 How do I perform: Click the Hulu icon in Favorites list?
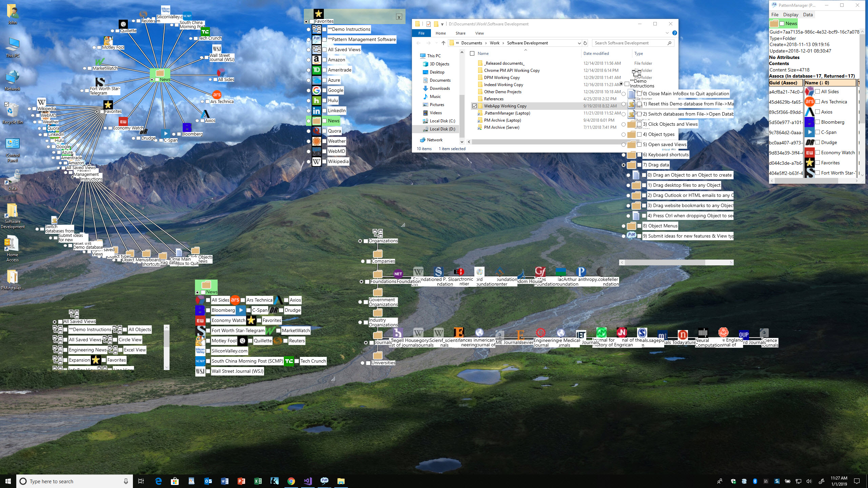(316, 100)
